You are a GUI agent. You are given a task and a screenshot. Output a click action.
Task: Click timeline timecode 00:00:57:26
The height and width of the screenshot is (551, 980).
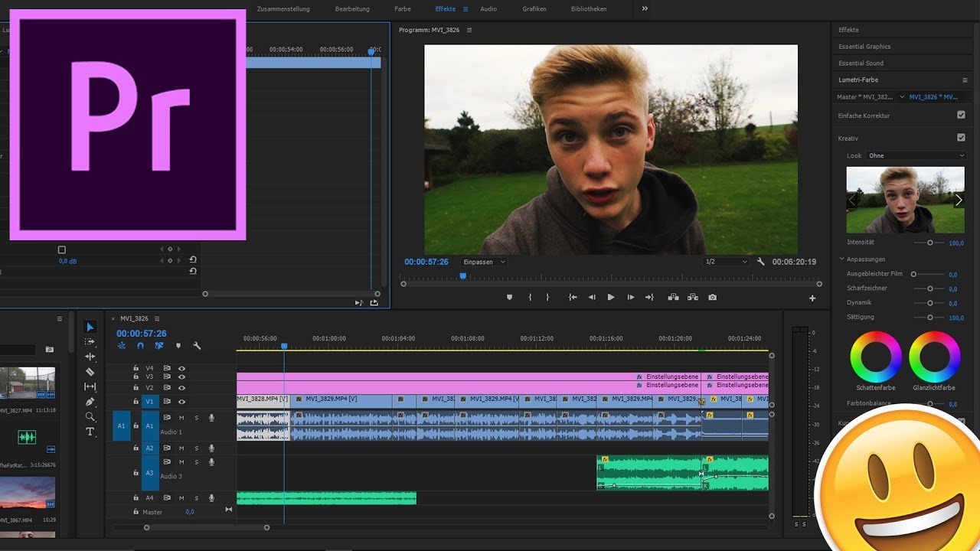tap(141, 334)
